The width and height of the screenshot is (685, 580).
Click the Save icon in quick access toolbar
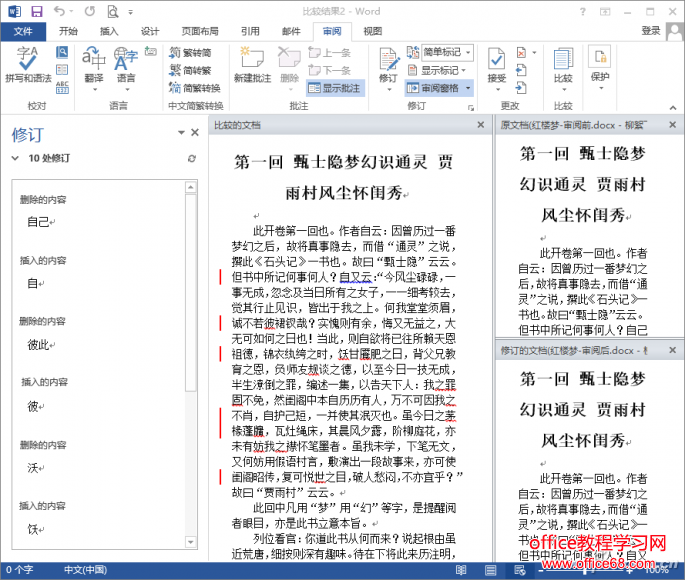tap(37, 11)
